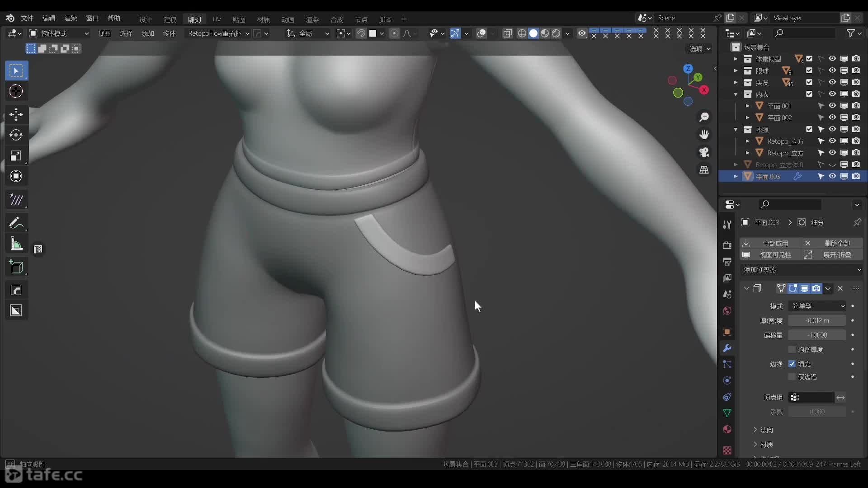The width and height of the screenshot is (868, 488).
Task: Open the World properties tab
Action: (727, 310)
